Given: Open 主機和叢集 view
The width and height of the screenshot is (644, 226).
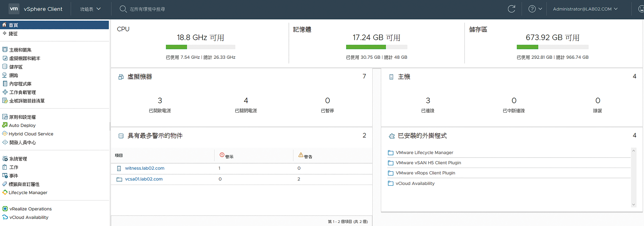Looking at the screenshot, I should pos(20,50).
